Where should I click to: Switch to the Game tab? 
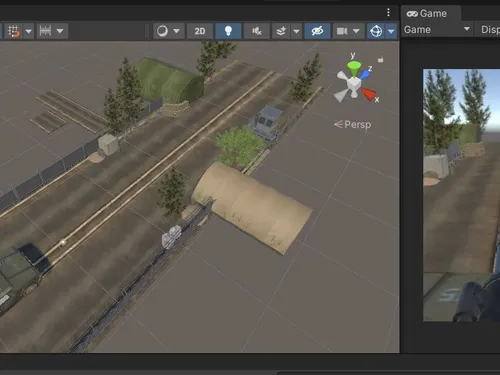click(x=427, y=14)
